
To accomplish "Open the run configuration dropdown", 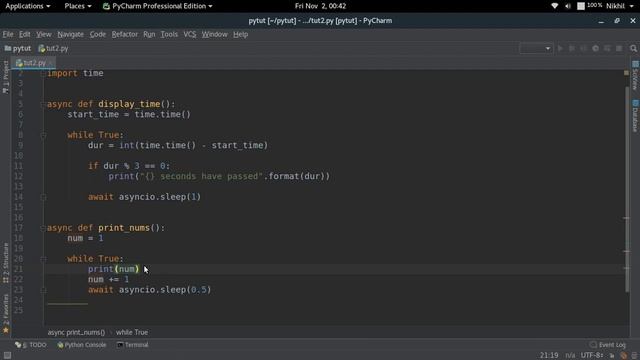I will (x=536, y=48).
